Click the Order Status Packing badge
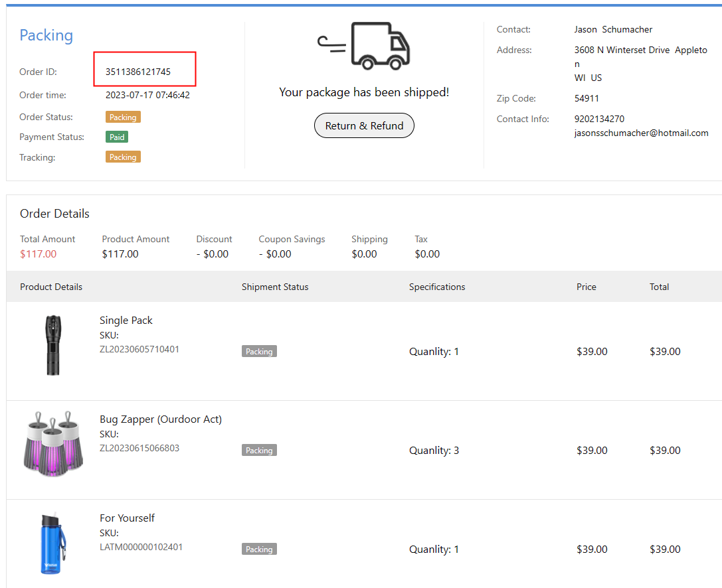The height and width of the screenshot is (588, 722). pyautogui.click(x=123, y=117)
